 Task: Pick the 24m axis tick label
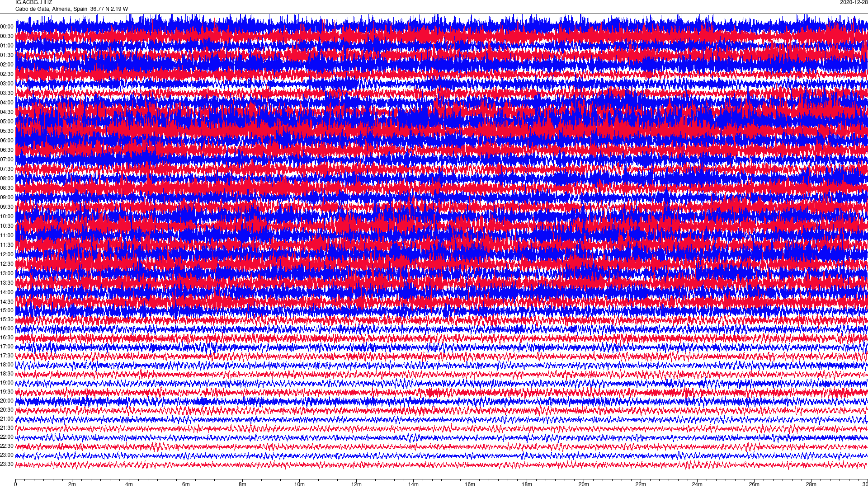click(697, 484)
